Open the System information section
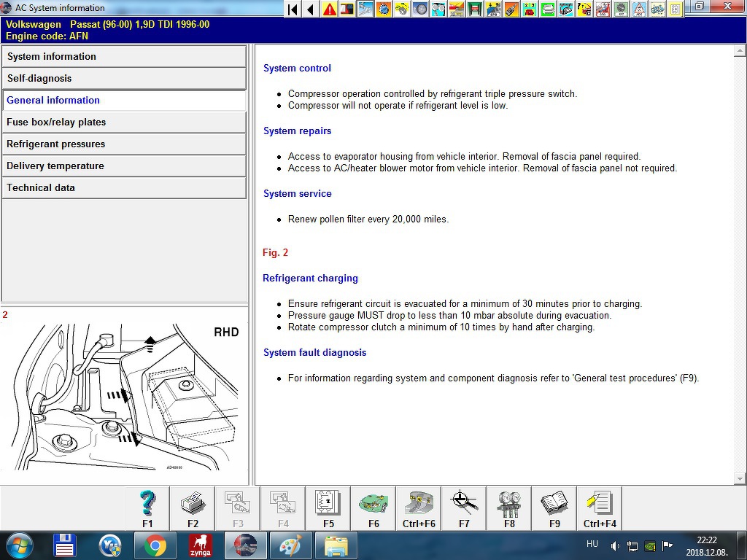Viewport: 747px width, 560px height. tap(124, 56)
